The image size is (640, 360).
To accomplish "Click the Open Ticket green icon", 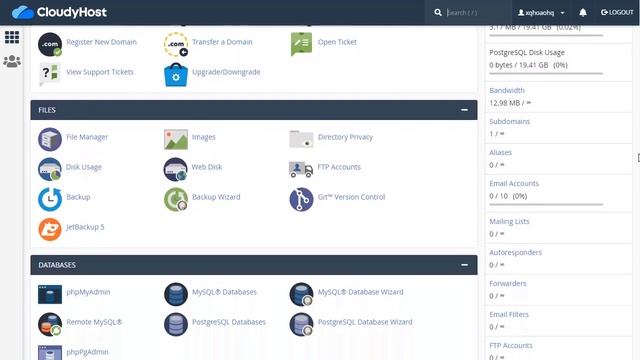I will tap(301, 44).
